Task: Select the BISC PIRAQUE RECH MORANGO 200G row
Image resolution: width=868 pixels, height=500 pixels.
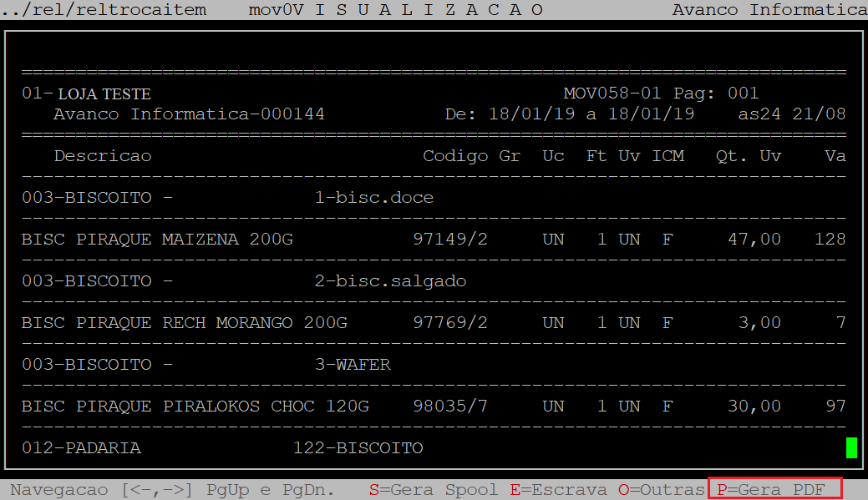Action: (184, 323)
